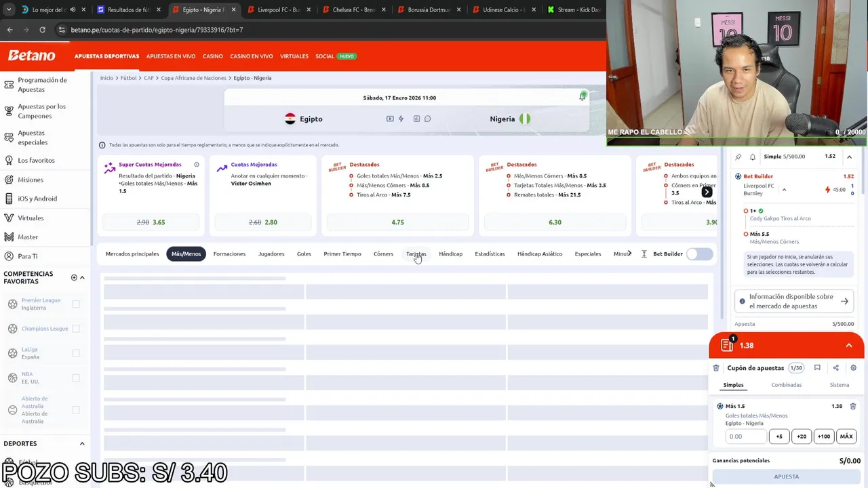Click the browser reload button
This screenshot has height=488, width=868.
tap(42, 30)
